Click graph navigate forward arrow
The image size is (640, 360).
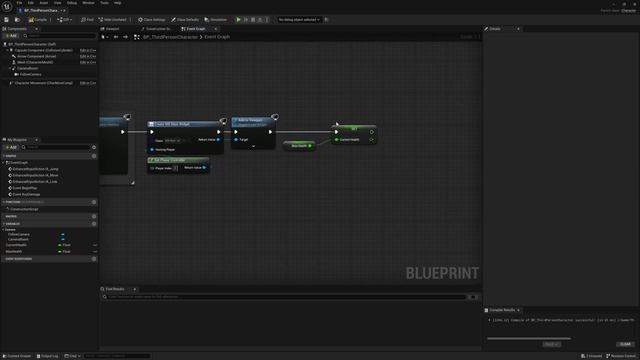(x=125, y=37)
